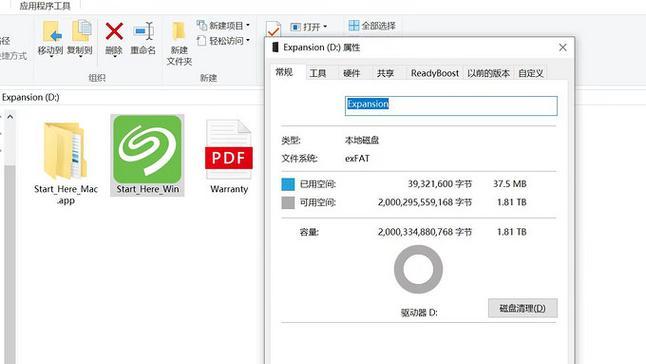Screen dimensions: 646x364
Task: Close the Expansion (D:) properties dialog
Action: pos(563,48)
